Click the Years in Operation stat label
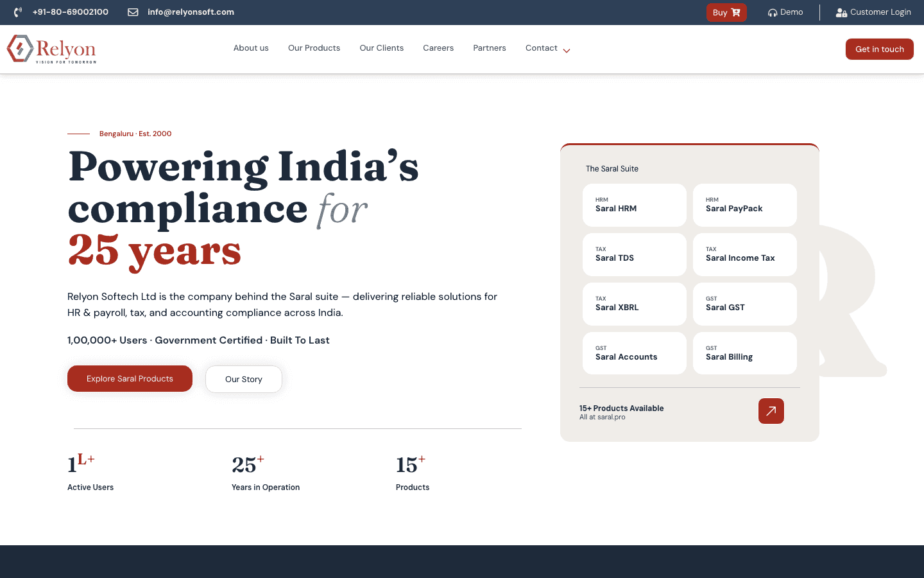The image size is (924, 578). click(x=266, y=487)
